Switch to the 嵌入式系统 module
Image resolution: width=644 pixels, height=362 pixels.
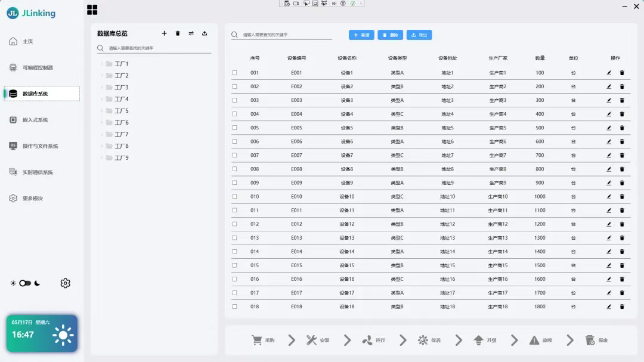coord(37,119)
